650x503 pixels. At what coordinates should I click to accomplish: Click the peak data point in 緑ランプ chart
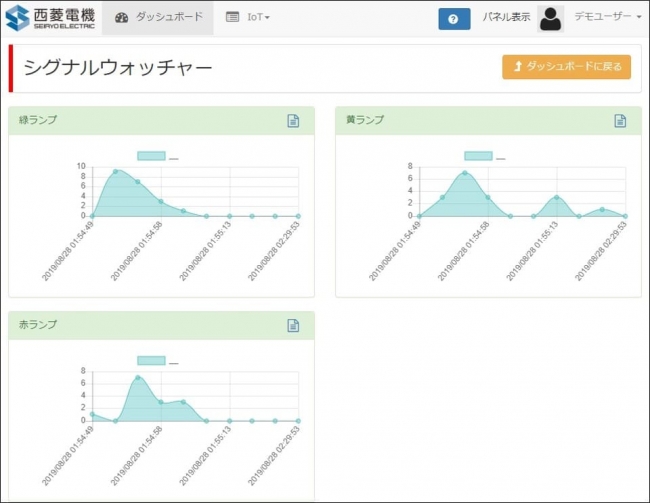pos(116,171)
